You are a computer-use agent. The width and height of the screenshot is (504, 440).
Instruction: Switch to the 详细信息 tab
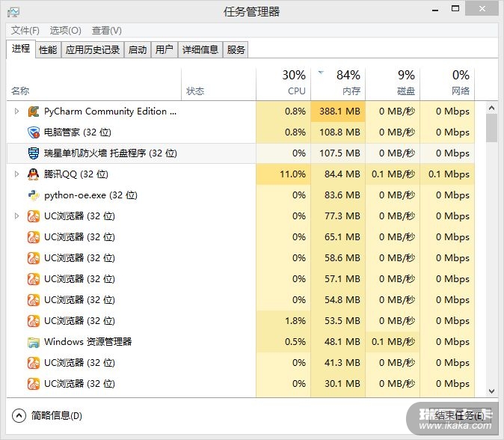pos(200,50)
